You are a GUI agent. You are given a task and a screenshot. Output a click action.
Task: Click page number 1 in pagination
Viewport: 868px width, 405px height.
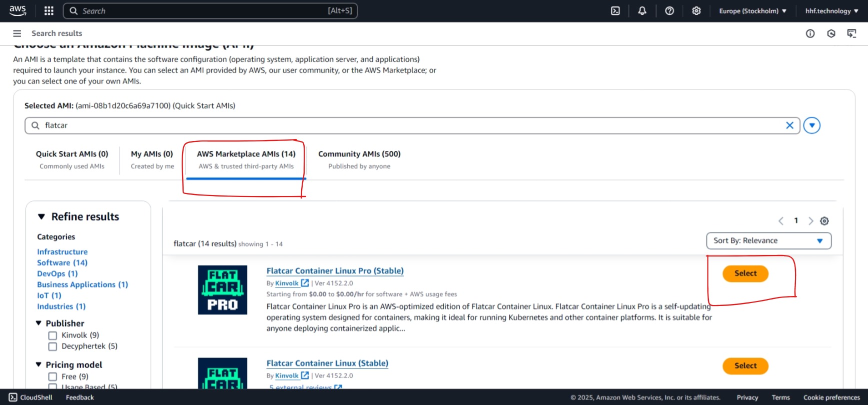point(796,220)
